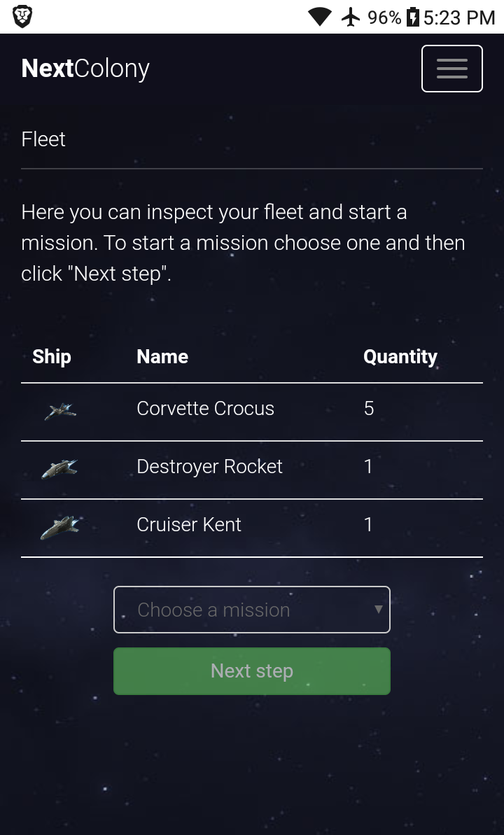Select the Cruiser Kent name
Image resolution: width=504 pixels, height=835 pixels.
point(189,525)
